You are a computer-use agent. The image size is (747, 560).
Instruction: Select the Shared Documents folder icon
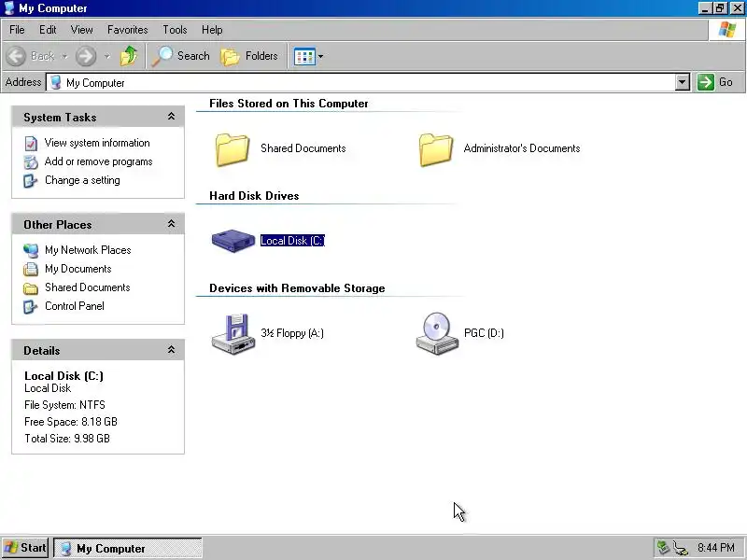coord(232,149)
